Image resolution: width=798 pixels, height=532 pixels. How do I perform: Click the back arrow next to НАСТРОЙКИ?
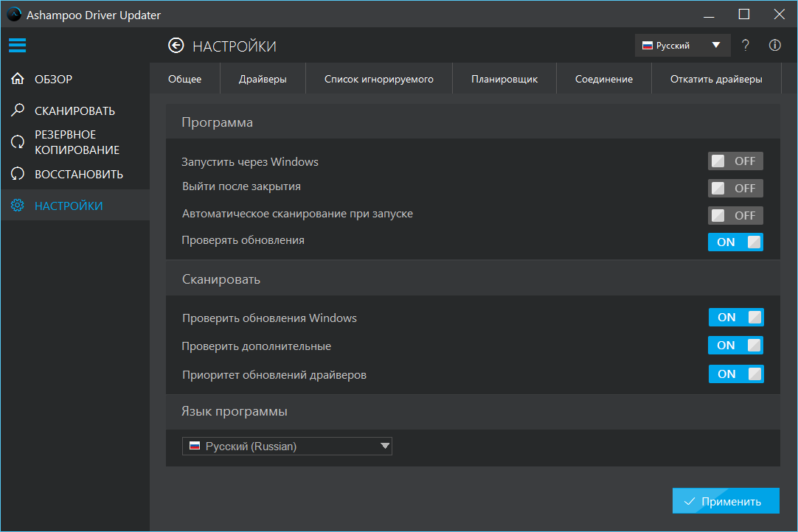tap(176, 46)
